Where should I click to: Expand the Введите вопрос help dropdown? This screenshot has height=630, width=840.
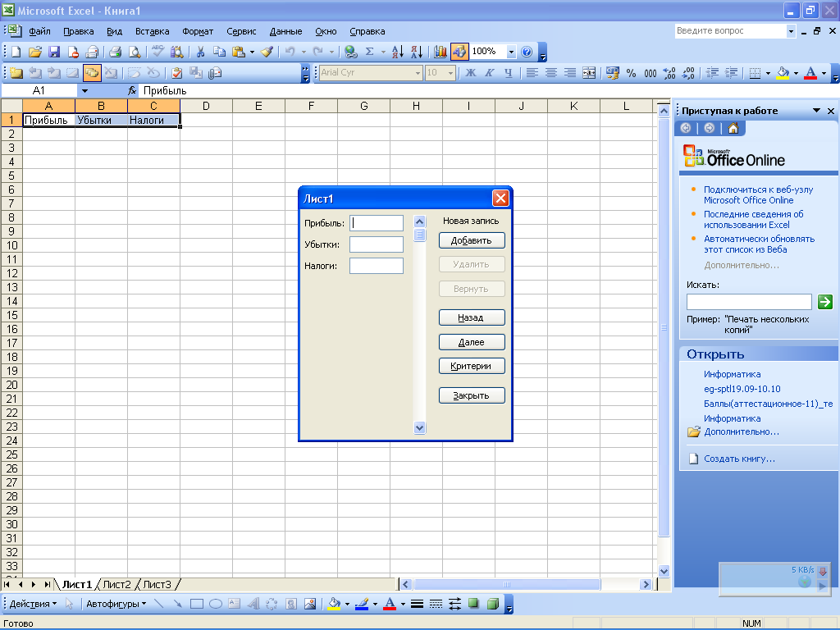pos(791,31)
